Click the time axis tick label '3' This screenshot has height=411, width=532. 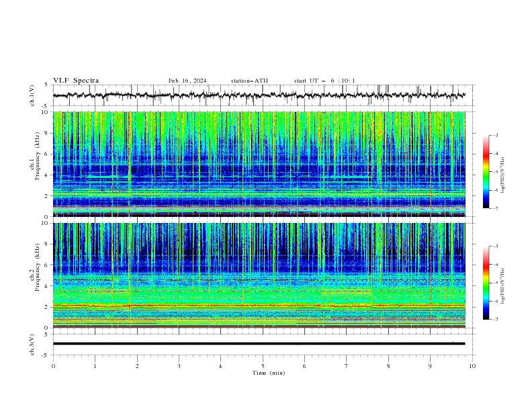pyautogui.click(x=179, y=366)
